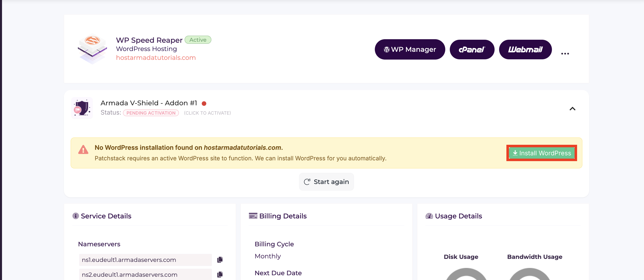Click the Usage Details heading
This screenshot has width=644, height=280.
[x=458, y=216]
